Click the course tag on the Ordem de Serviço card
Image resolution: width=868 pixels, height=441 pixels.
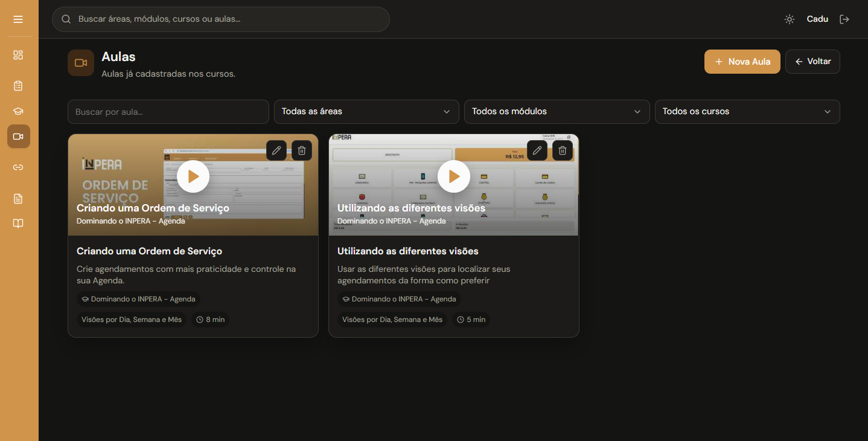tap(138, 299)
